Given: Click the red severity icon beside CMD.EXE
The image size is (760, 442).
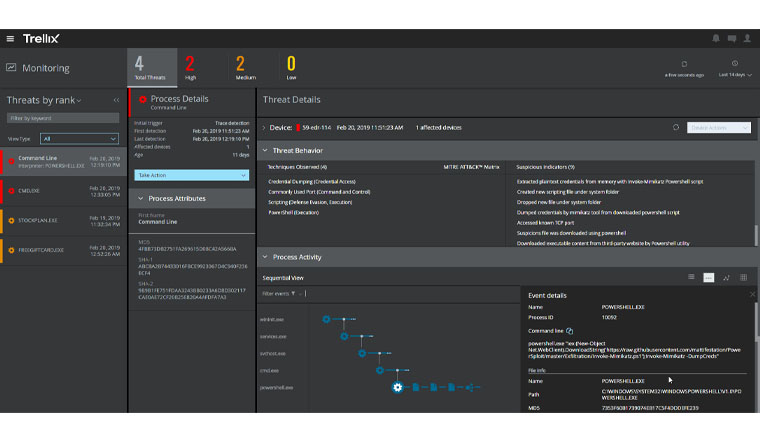Looking at the screenshot, I should [11, 191].
